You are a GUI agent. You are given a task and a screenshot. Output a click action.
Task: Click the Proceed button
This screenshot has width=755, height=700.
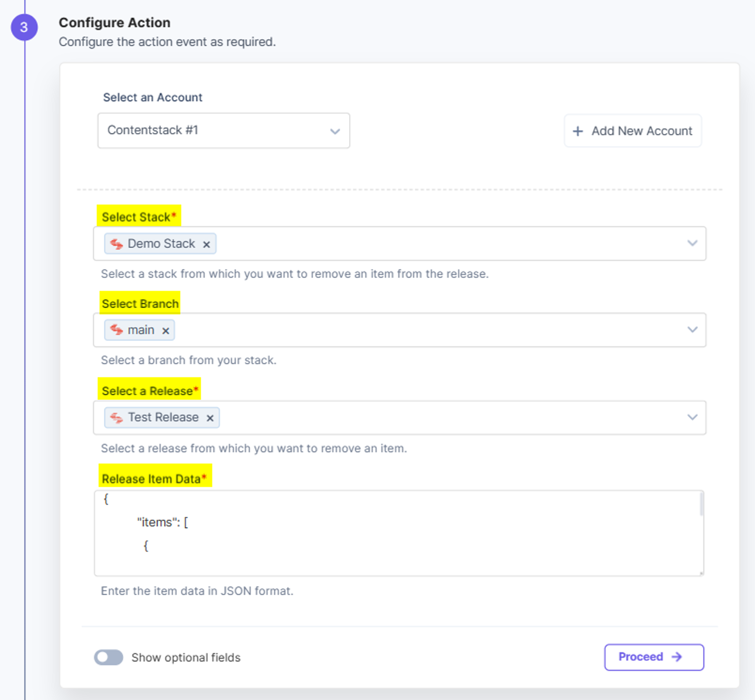(654, 657)
